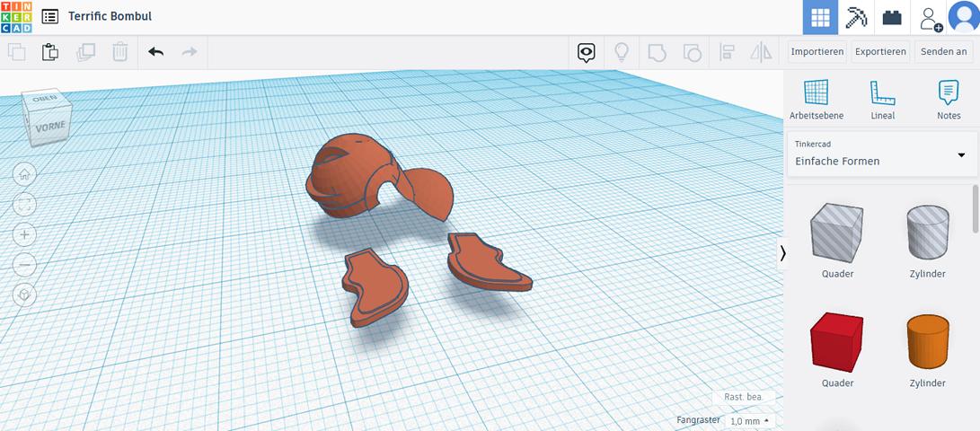Select the Arbeitsebene workplane tool
Viewport: 980px width, 431px height.
(x=816, y=99)
